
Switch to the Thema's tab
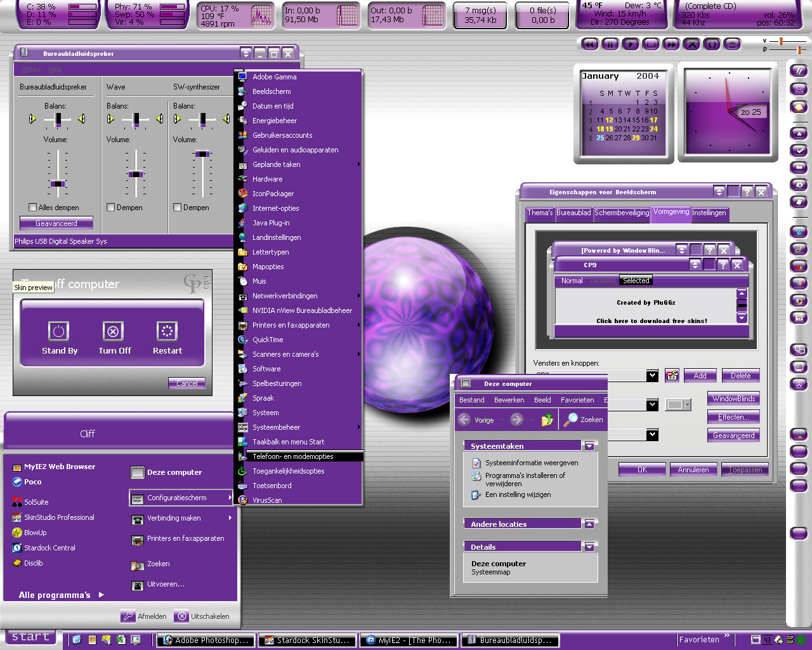(x=540, y=213)
